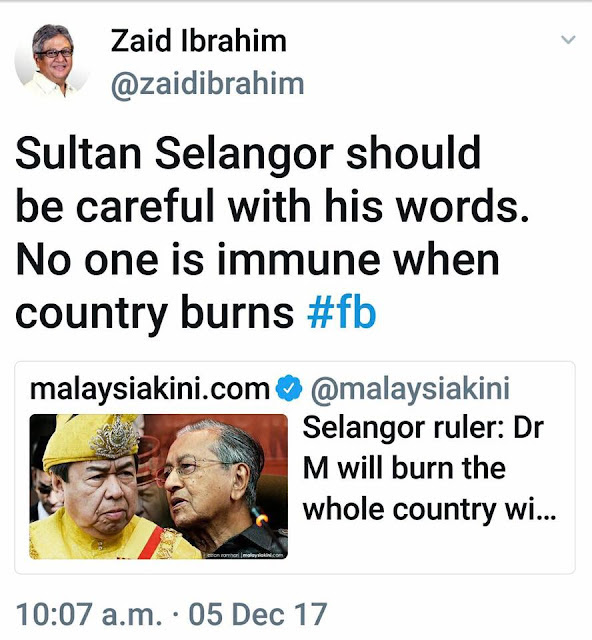Click the 'Sultan Selangor should' tweet line
Image resolution: width=592 pixels, height=640 pixels.
click(x=248, y=153)
